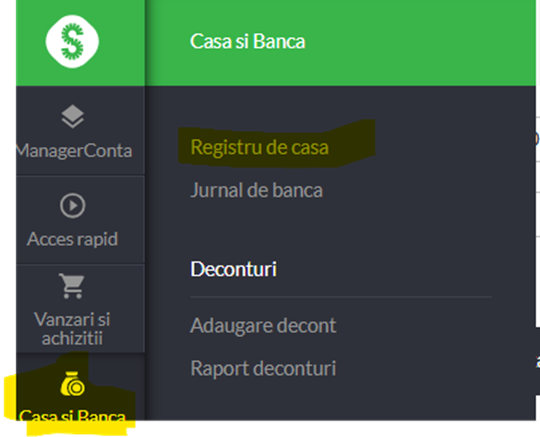
Task: Click the white S logo icon
Action: pyautogui.click(x=72, y=41)
